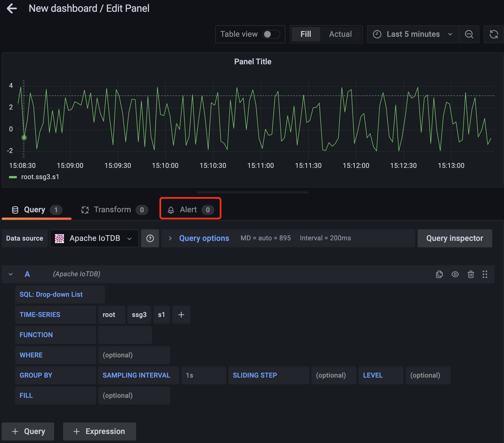This screenshot has height=443, width=504.
Task: Click the drag handle for query A
Action: [x=485, y=274]
